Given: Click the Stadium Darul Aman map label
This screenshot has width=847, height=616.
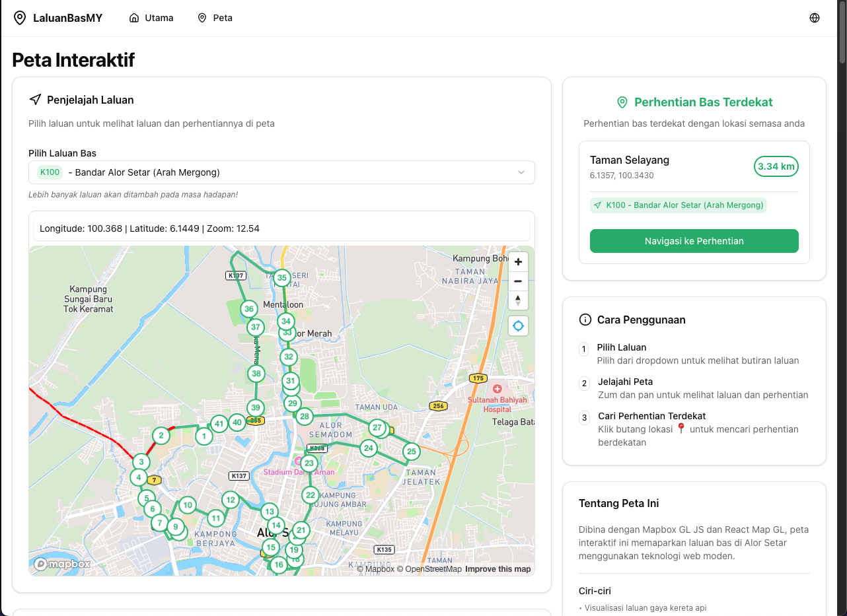Looking at the screenshot, I should (299, 472).
